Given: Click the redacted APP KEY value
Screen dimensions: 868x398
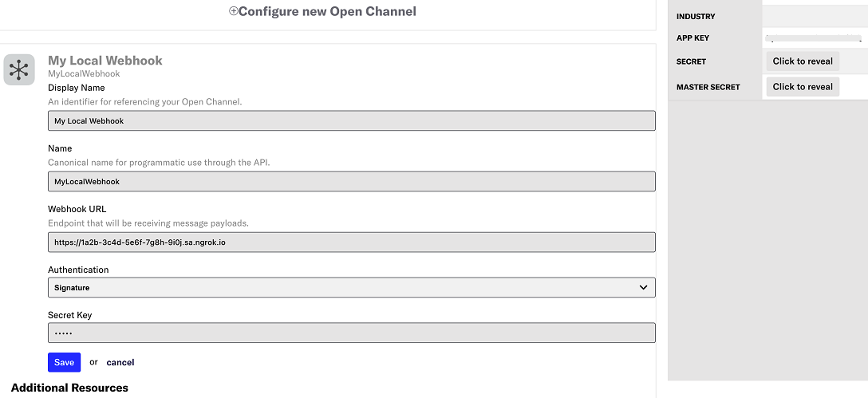Looking at the screenshot, I should click(x=814, y=38).
